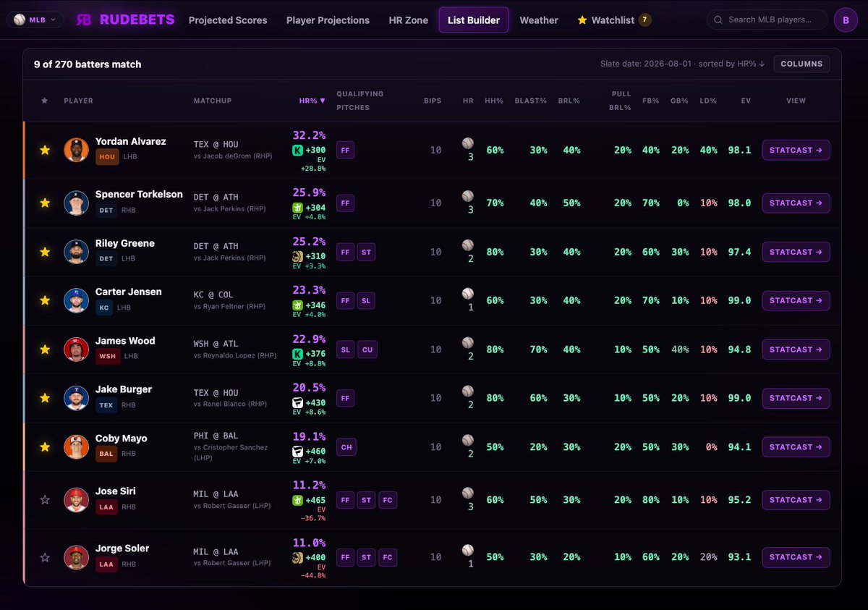Open James Wood STATCAST view

(796, 350)
